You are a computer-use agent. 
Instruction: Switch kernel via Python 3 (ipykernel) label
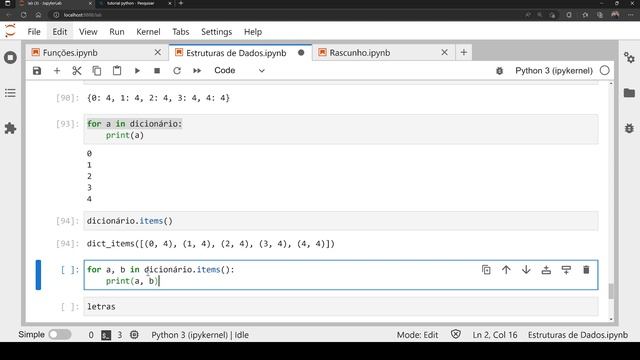[x=553, y=71]
